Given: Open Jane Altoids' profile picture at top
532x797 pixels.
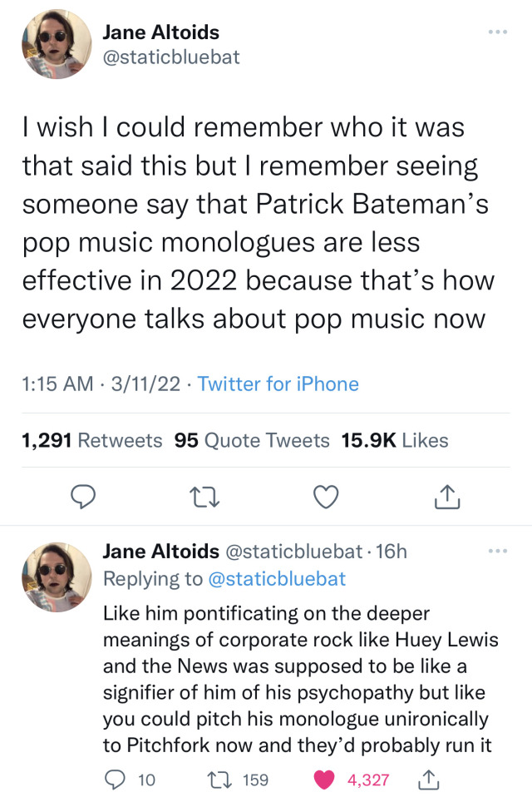Looking at the screenshot, I should [x=54, y=43].
